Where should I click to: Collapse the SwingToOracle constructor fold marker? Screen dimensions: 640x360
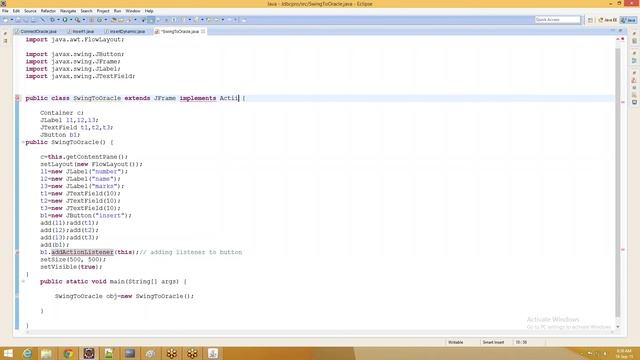(23, 142)
